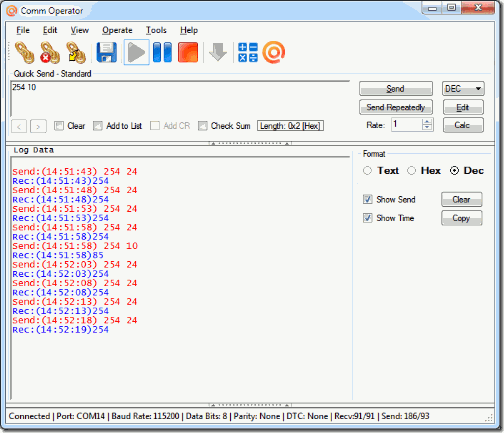Screen dimensions: 504x433
Task: Click log line Send:(14:51:58) 254 10
Action: pos(75,246)
